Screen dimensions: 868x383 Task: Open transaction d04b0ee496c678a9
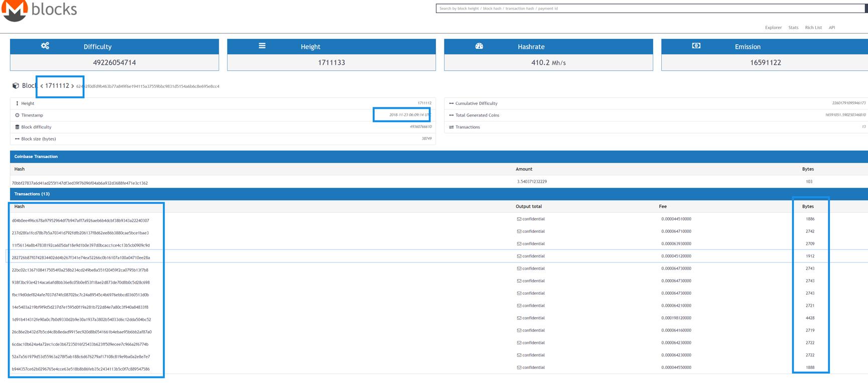coord(80,220)
